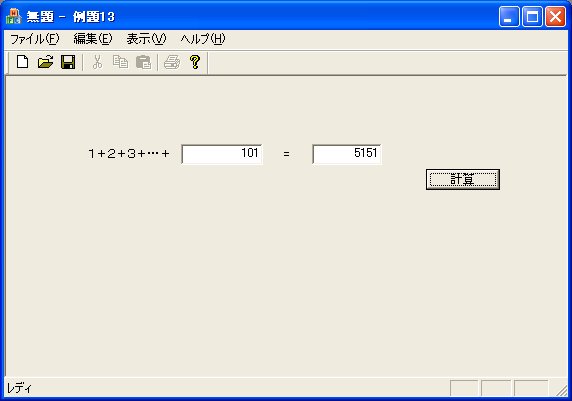Click the resize grip in status bar corner

click(562, 390)
